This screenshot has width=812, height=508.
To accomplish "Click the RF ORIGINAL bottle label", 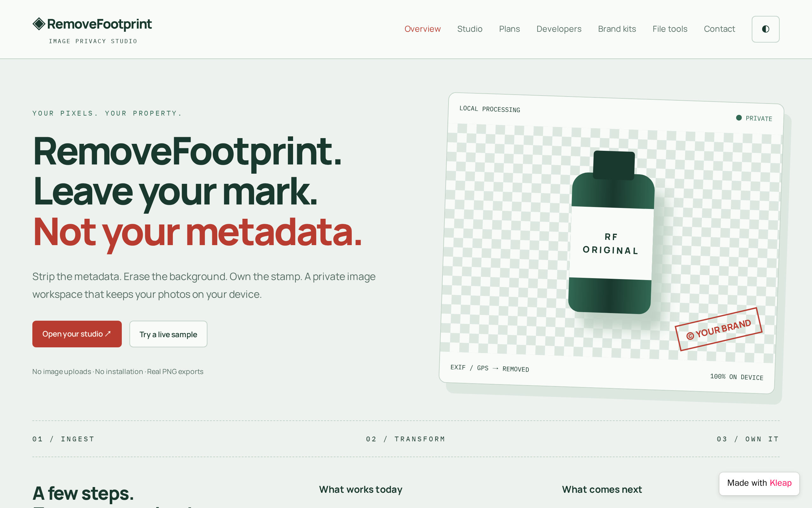I will (611, 244).
